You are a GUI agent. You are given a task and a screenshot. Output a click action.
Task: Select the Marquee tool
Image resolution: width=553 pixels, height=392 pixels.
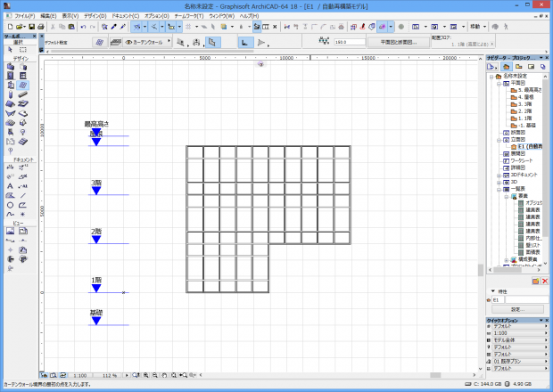(x=23, y=50)
